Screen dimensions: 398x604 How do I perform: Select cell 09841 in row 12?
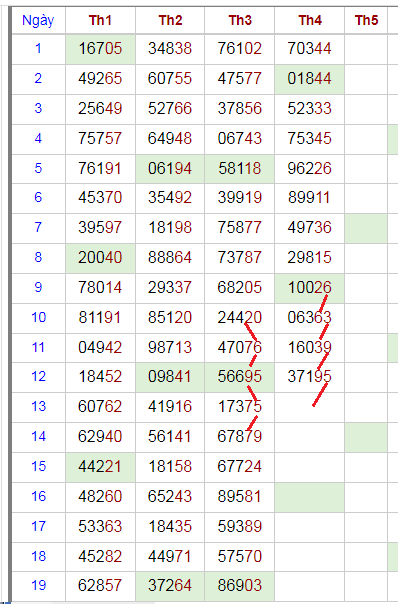[170, 377]
